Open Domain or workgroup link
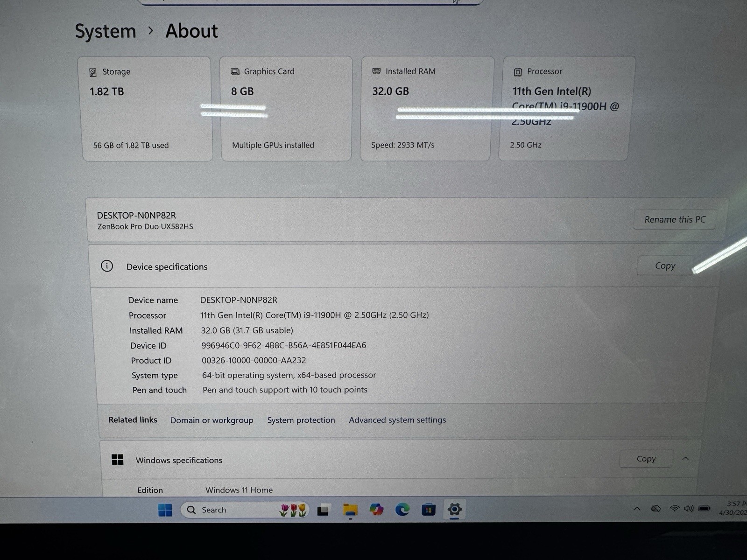 click(211, 420)
